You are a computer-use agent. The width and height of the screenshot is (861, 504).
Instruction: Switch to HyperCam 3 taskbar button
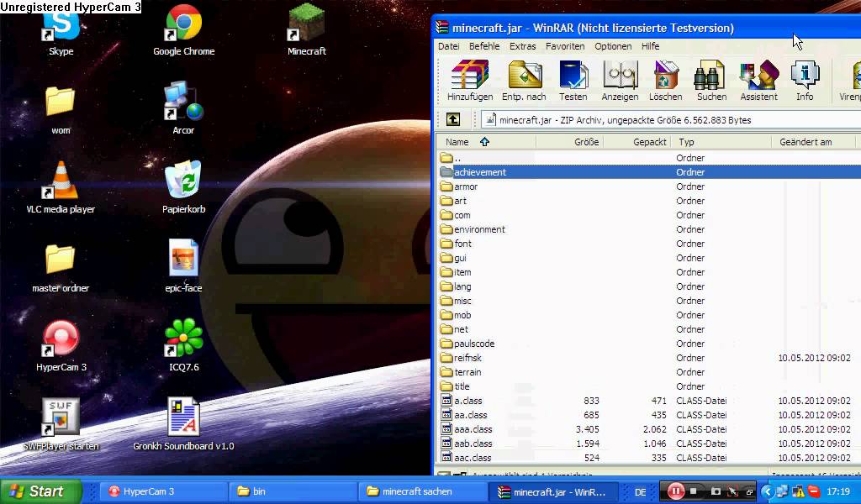tap(164, 491)
